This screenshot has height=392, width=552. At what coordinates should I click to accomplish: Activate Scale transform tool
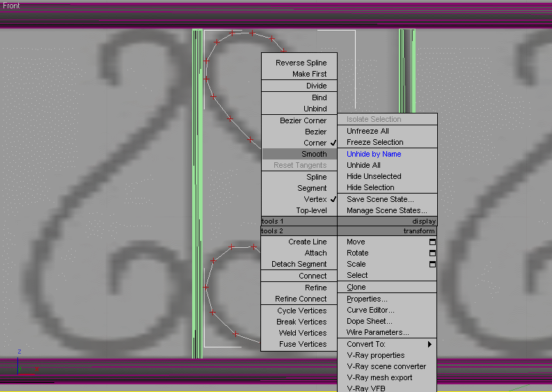(356, 264)
